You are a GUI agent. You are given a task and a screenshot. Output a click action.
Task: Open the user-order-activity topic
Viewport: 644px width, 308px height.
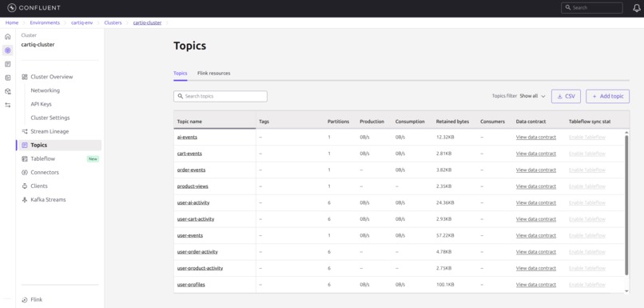tap(197, 252)
